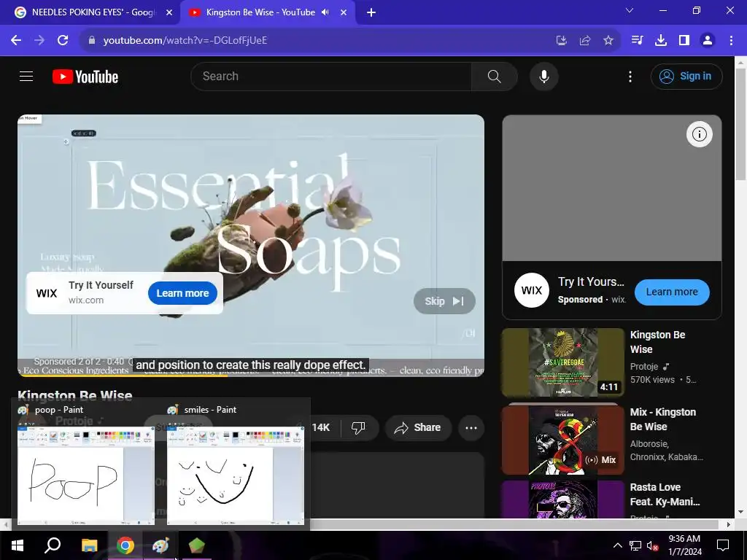747x560 pixels.
Task: Show hidden tray icons chevron
Action: [617, 545]
